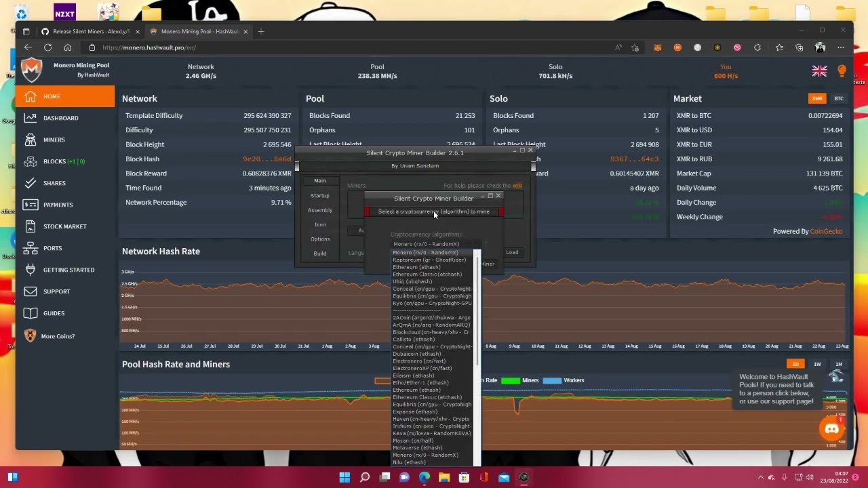Screen dimensions: 868x488
Task: Open Build tab in Miner Builder
Action: pyautogui.click(x=320, y=253)
